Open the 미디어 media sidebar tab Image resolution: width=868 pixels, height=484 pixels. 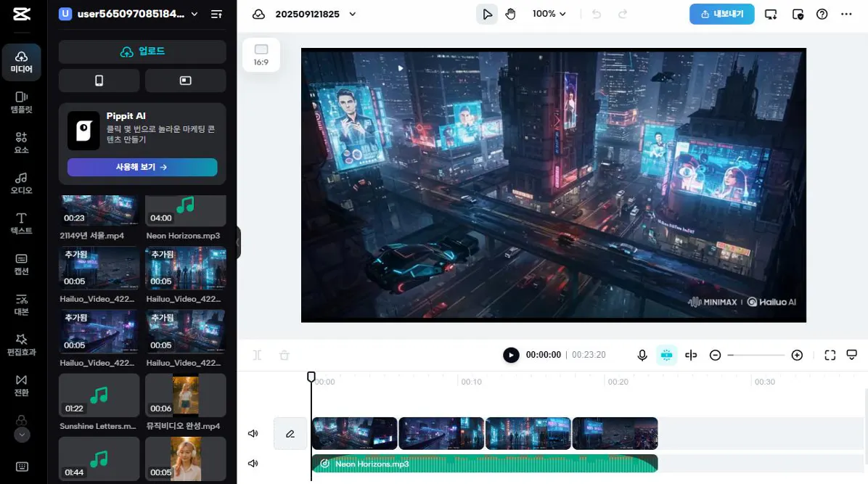click(x=22, y=62)
